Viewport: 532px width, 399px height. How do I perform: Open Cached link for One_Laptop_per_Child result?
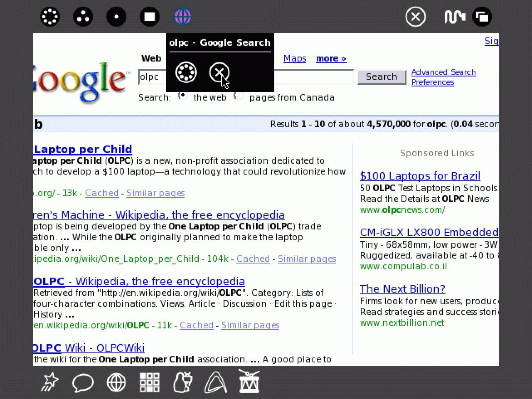pos(253,259)
